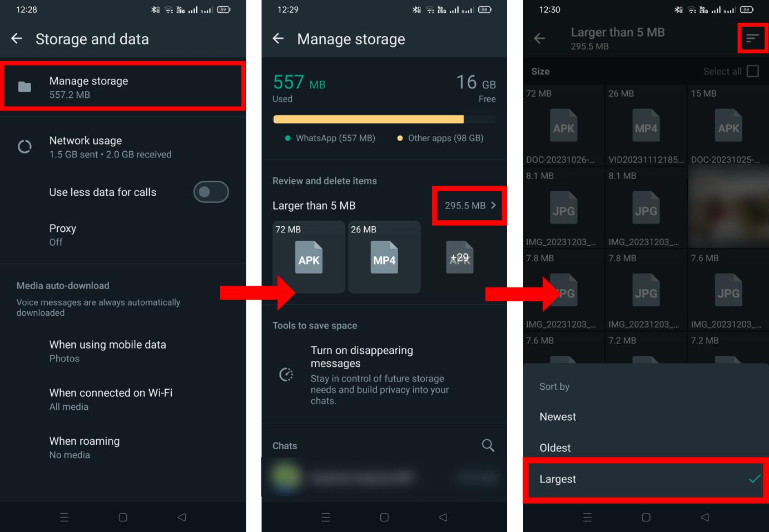Tap the Manage storage folder icon
769x532 pixels.
pyautogui.click(x=24, y=87)
